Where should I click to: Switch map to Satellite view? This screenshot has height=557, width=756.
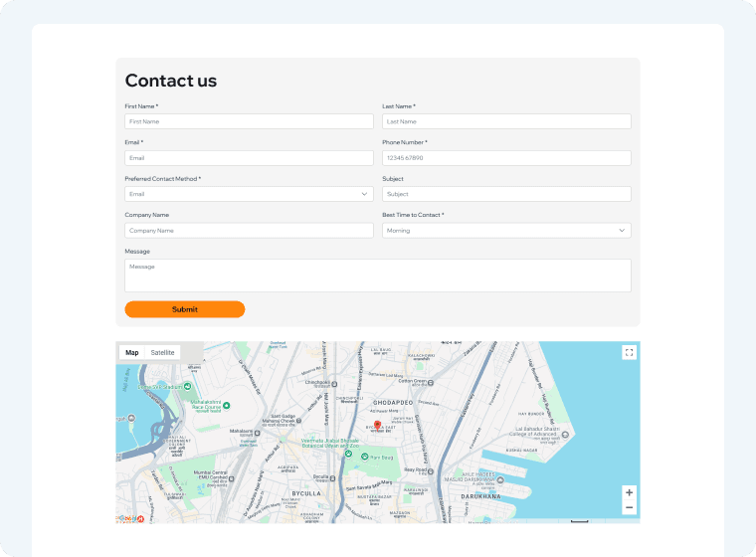[162, 352]
